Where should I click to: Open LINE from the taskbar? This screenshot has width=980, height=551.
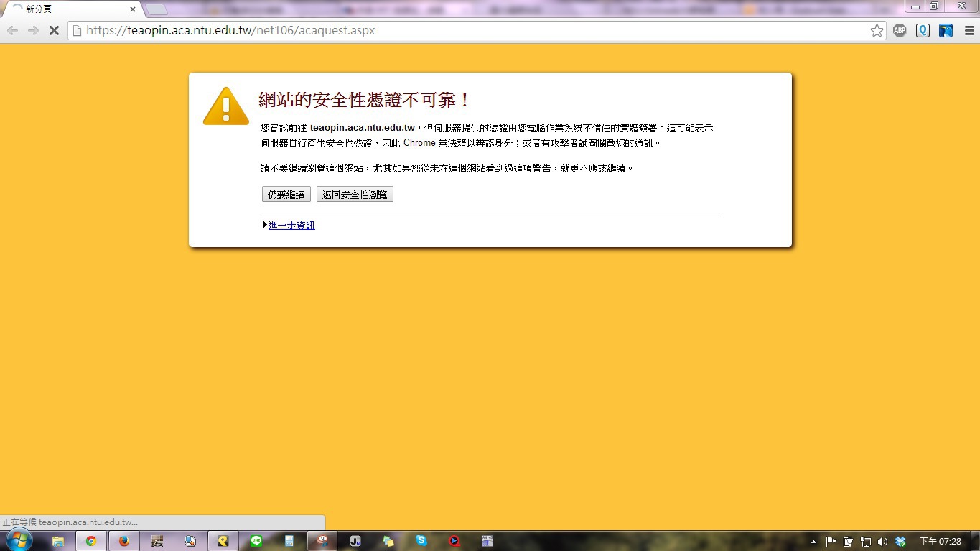pyautogui.click(x=256, y=541)
